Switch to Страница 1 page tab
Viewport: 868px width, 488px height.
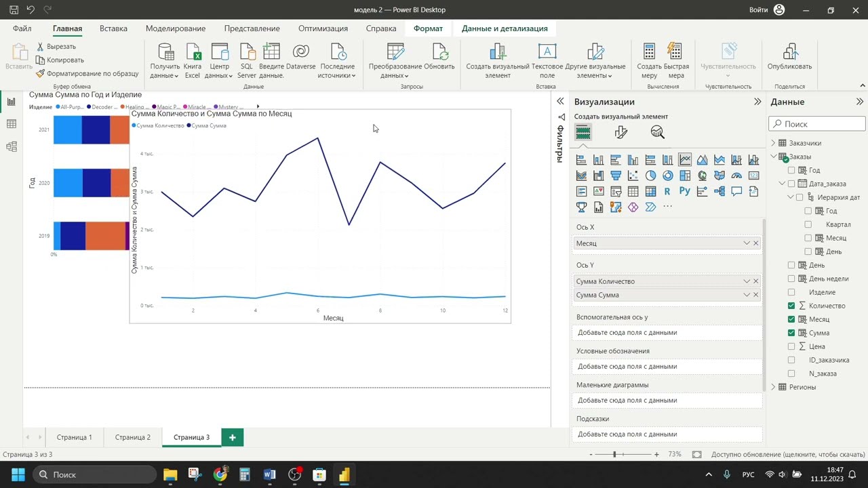pos(75,437)
